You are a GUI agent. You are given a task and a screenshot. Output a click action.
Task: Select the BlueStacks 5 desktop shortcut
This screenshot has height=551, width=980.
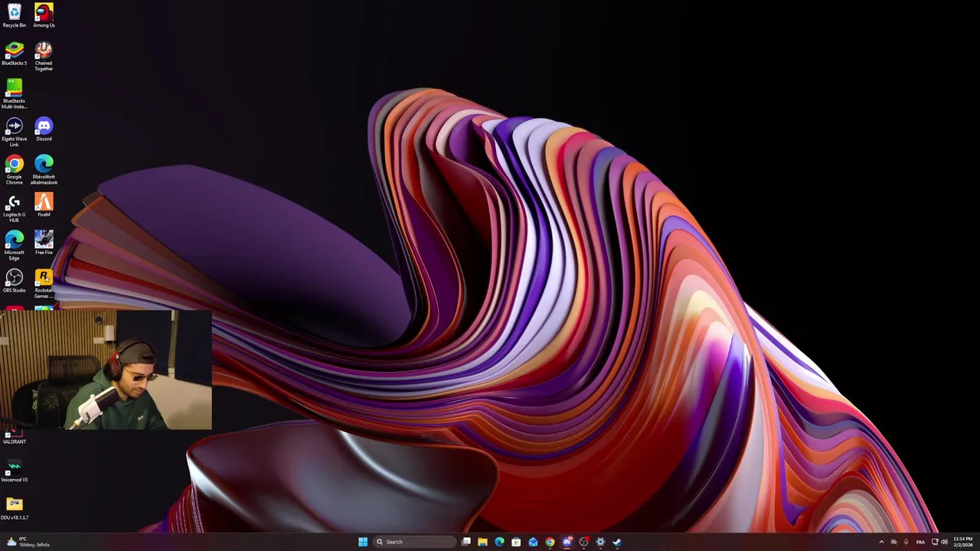click(x=14, y=54)
